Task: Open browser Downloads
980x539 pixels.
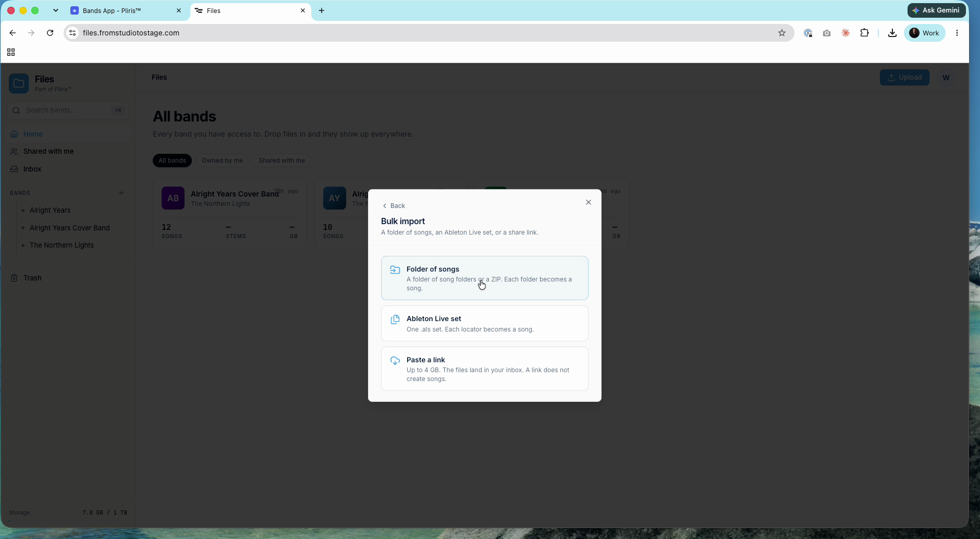Action: [x=892, y=33]
